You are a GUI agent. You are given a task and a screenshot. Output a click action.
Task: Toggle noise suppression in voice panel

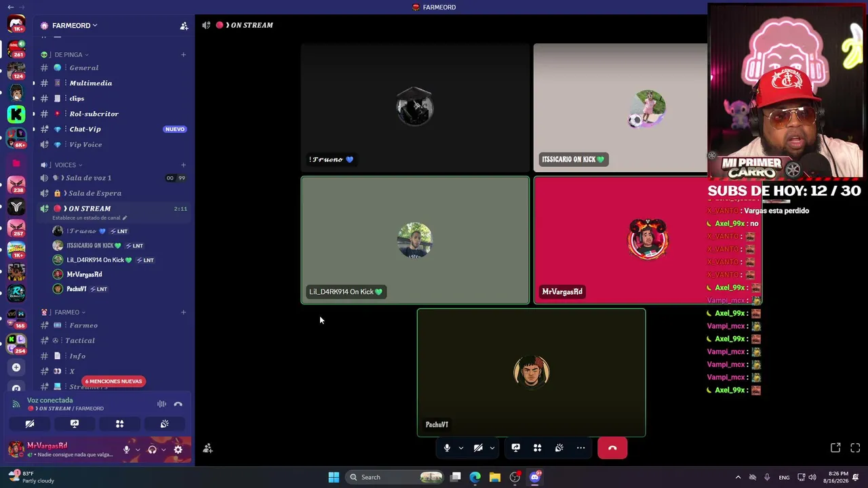click(x=161, y=405)
